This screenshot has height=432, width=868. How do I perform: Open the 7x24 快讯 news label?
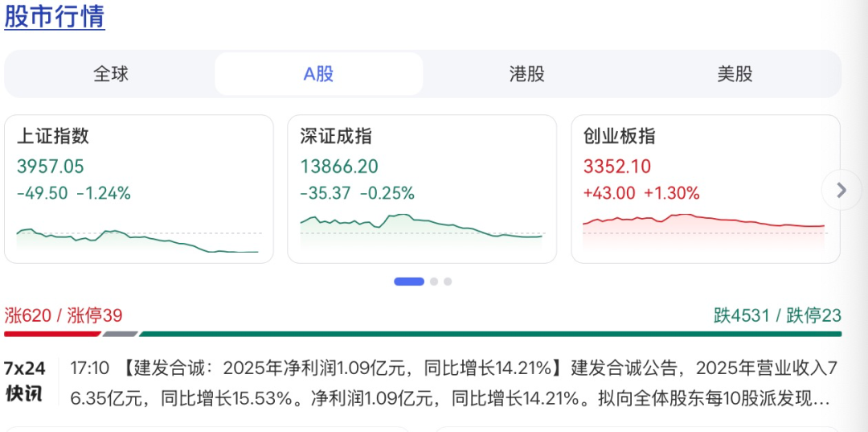[25, 381]
